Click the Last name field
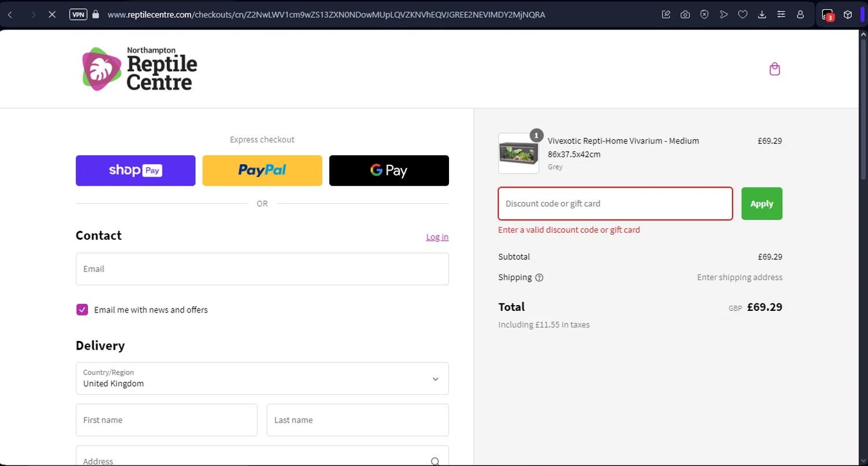Viewport: 868px width, 466px height. coord(358,420)
